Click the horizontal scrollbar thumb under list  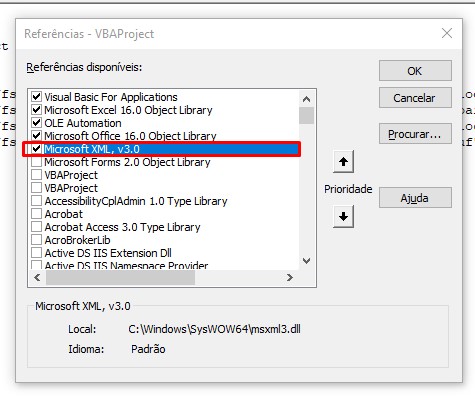[x=120, y=277]
